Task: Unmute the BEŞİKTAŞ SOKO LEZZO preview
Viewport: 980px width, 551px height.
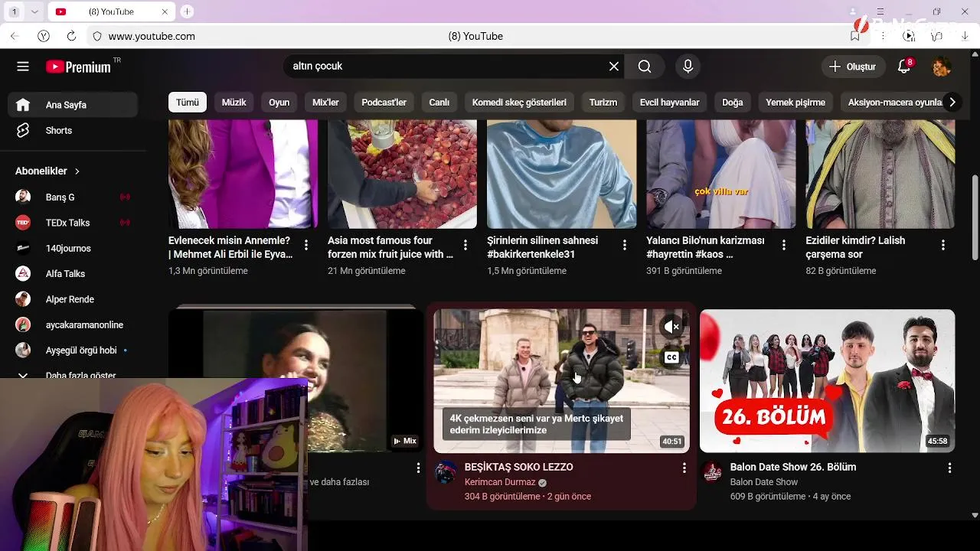Action: coord(671,328)
